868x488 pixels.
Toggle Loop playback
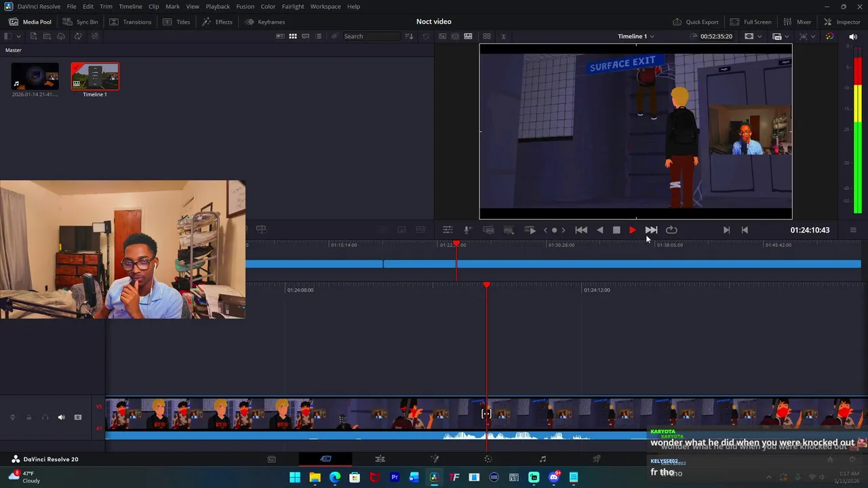pos(671,230)
